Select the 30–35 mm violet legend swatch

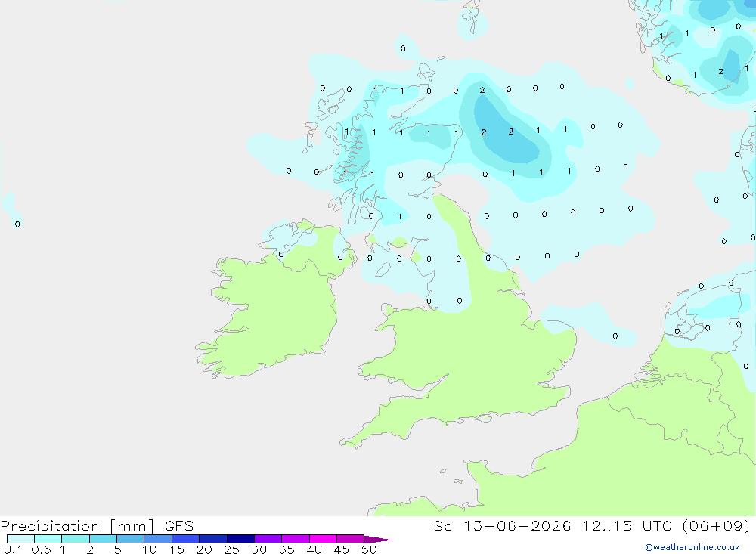268,539
